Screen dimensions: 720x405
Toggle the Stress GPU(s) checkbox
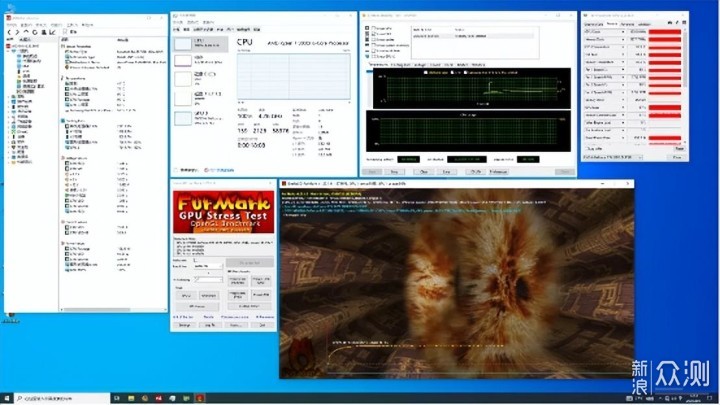coord(374,56)
